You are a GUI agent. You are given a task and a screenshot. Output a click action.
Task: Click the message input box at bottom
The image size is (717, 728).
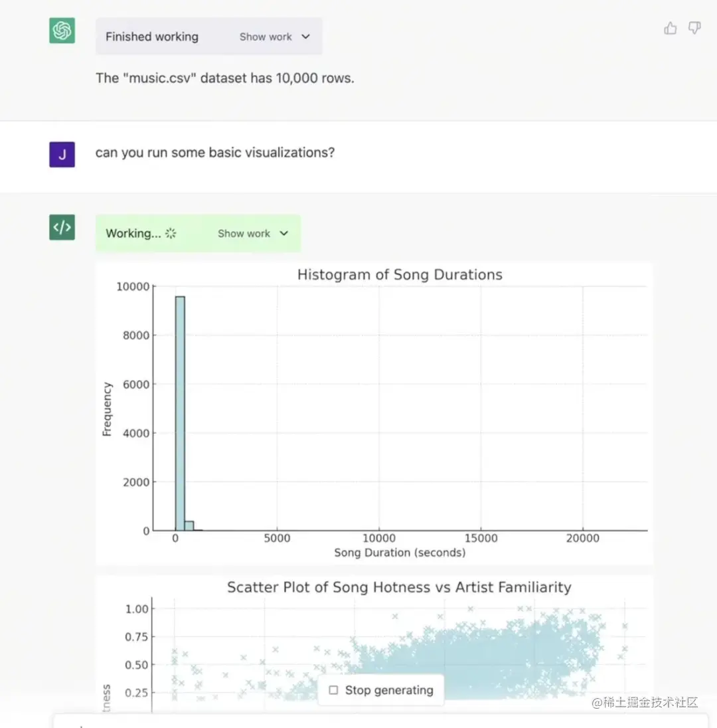pos(358,722)
